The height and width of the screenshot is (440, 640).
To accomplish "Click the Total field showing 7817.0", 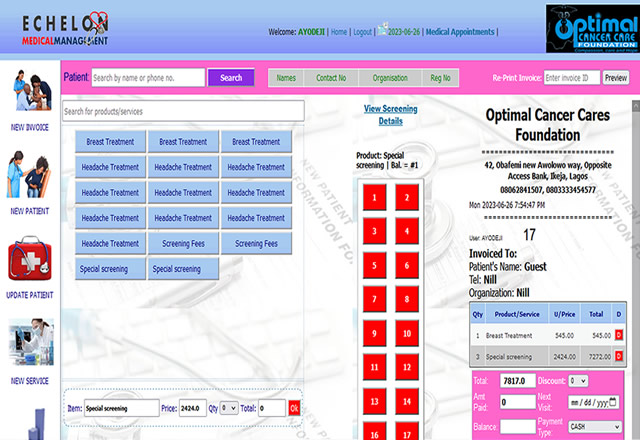I will click(x=518, y=381).
